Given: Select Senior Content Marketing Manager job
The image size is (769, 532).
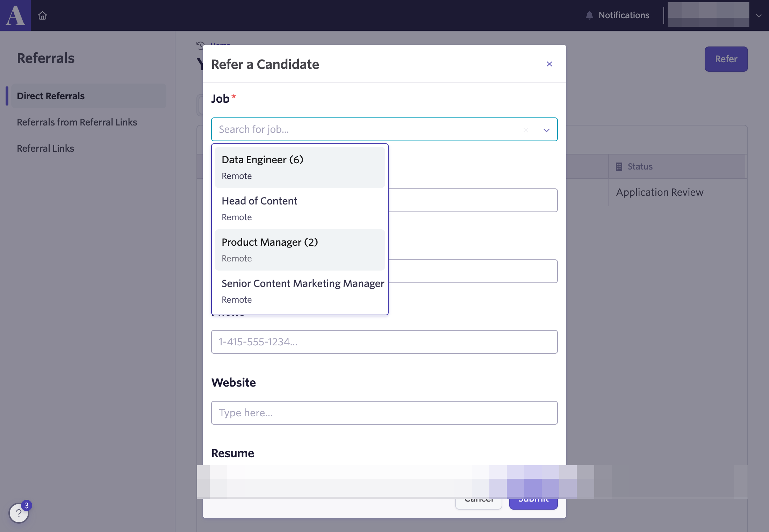Looking at the screenshot, I should pos(300,291).
